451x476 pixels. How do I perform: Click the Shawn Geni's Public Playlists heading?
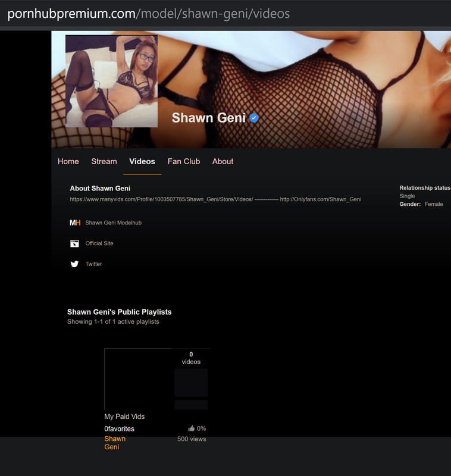click(119, 312)
